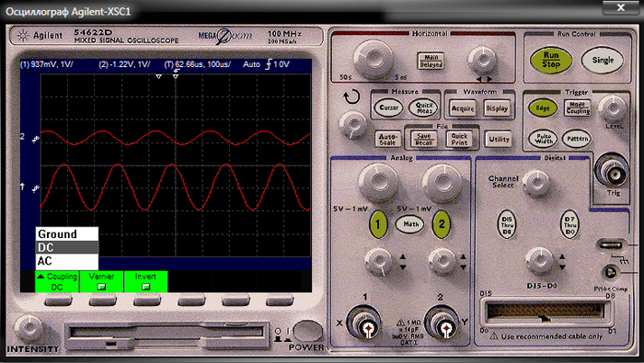The image size is (644, 363).
Task: Turn the horizontal time base knob
Action: [373, 58]
